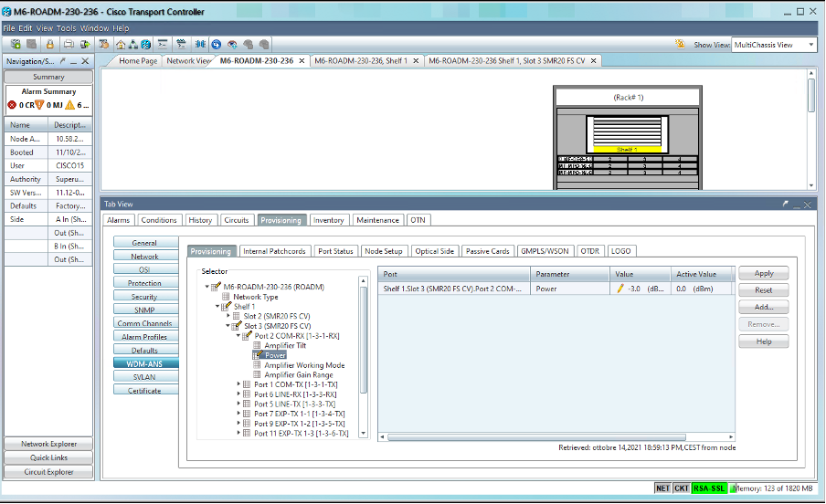Select the SNMP side tab
Screen dimensions: 826x504
click(x=144, y=310)
